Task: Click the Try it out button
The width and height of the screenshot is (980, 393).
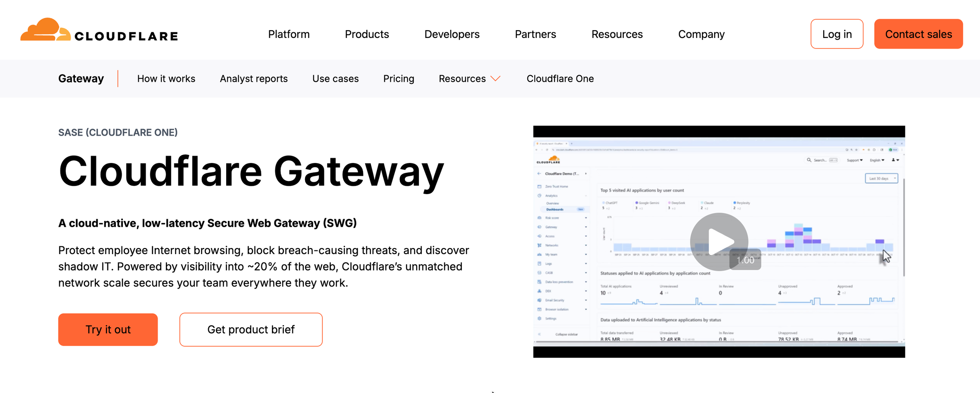Action: [x=108, y=330]
